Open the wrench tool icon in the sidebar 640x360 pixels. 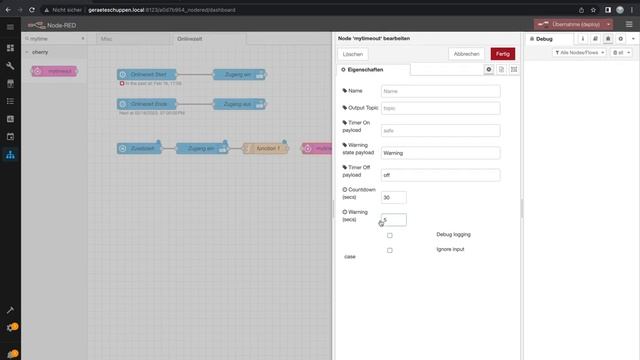click(x=10, y=66)
